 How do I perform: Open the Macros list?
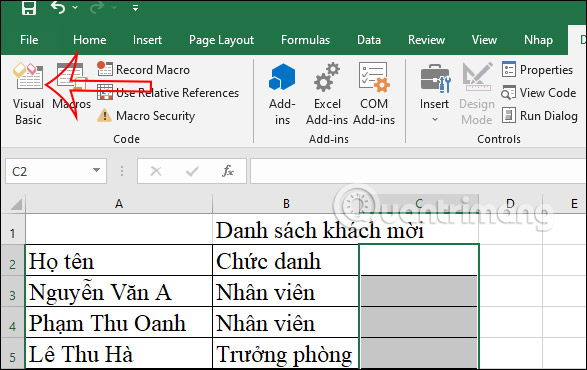coord(71,87)
